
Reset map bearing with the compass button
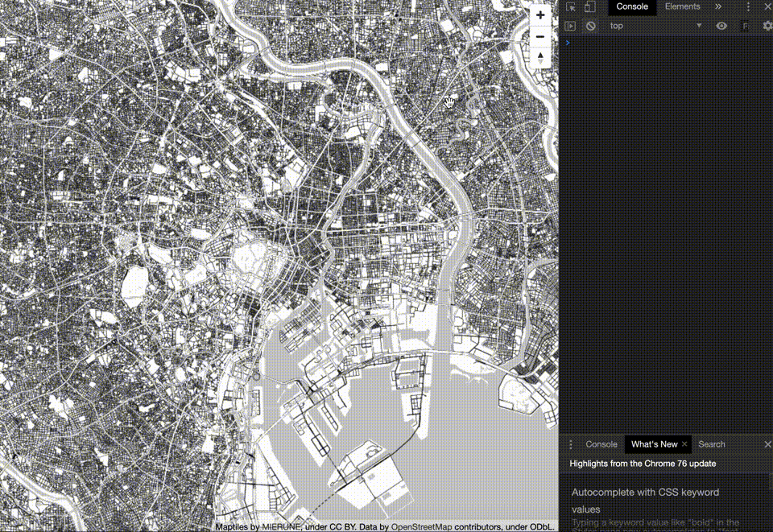539,58
